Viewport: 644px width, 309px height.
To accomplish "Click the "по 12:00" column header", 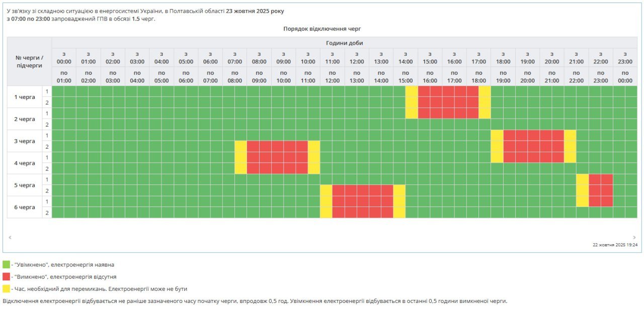I will pyautogui.click(x=332, y=76).
